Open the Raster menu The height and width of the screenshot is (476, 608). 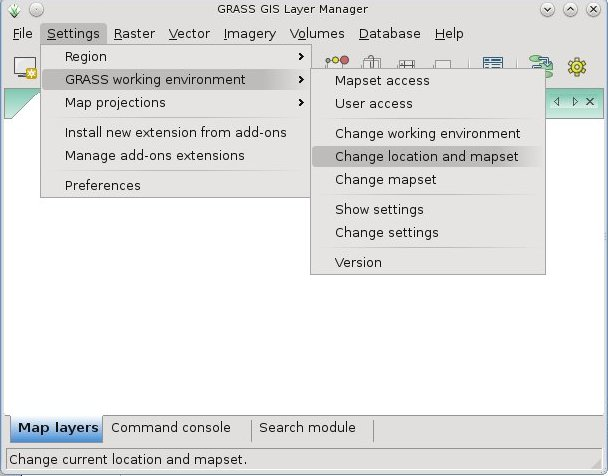coord(134,34)
